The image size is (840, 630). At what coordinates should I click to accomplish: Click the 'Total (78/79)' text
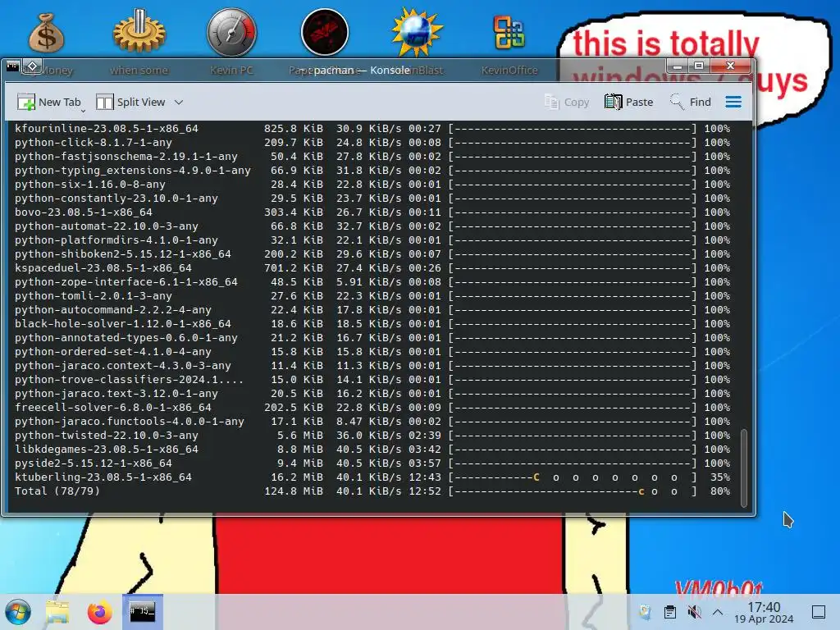[x=57, y=491]
